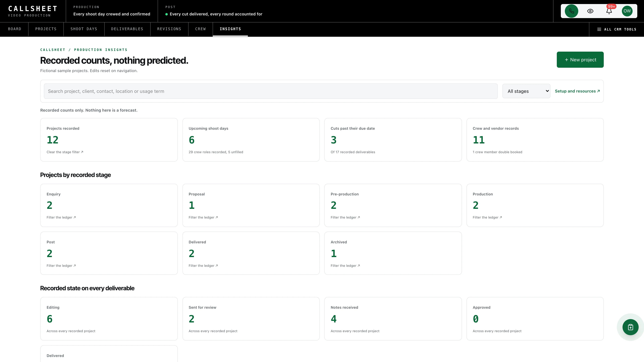Click the Production header tagline
This screenshot has height=362, width=644.
(112, 14)
